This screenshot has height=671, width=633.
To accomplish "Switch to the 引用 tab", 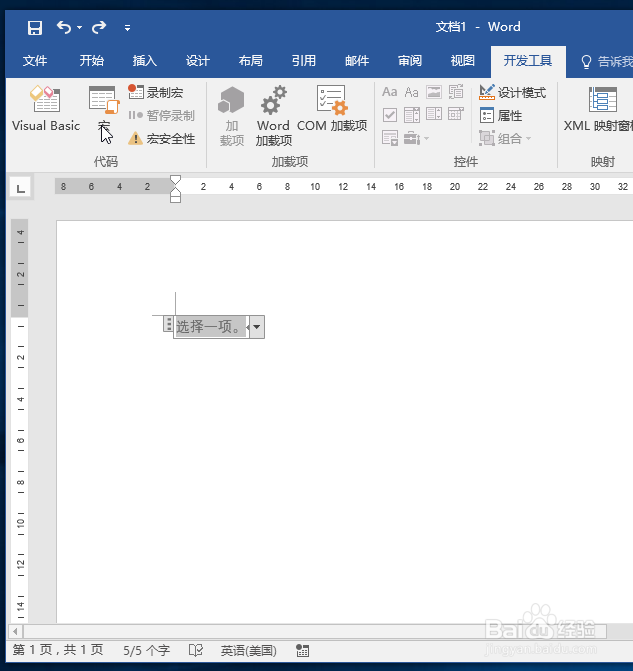I will coord(304,61).
